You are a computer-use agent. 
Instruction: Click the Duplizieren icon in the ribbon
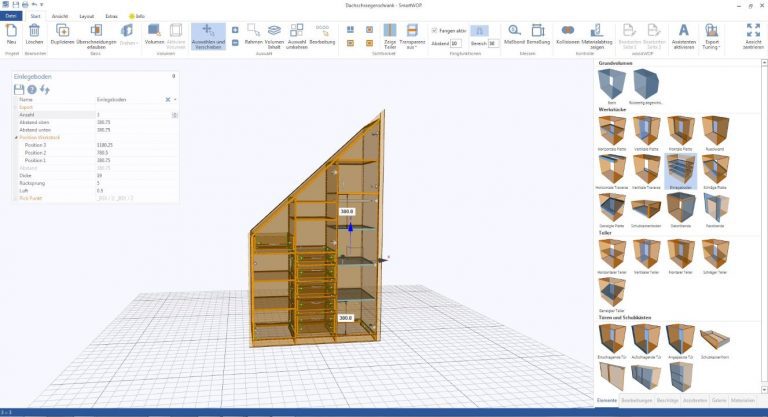pos(62,33)
